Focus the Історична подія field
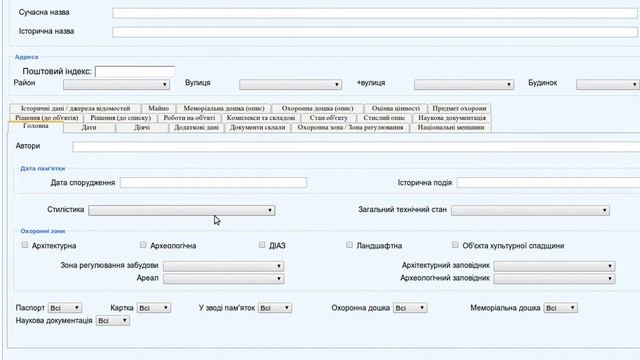 click(548, 183)
